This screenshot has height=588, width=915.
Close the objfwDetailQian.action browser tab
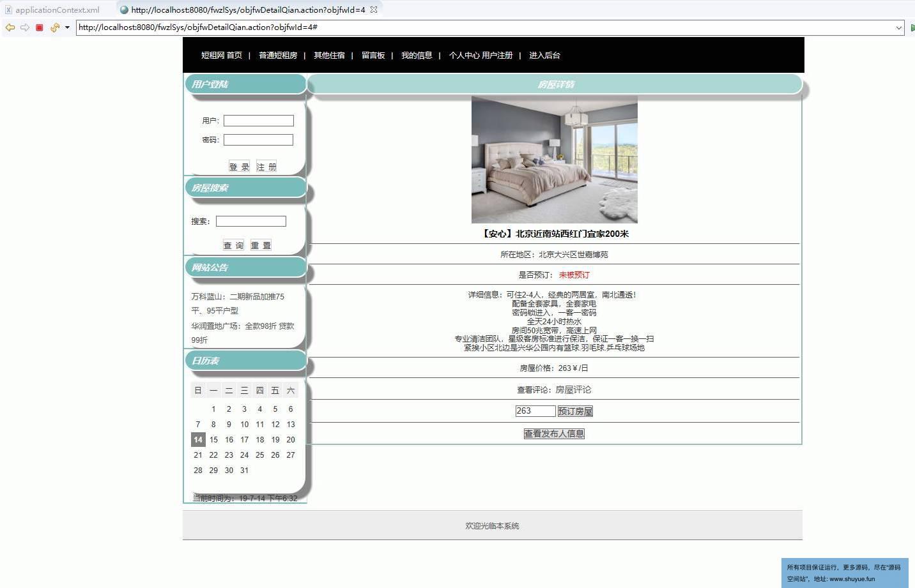coord(374,10)
